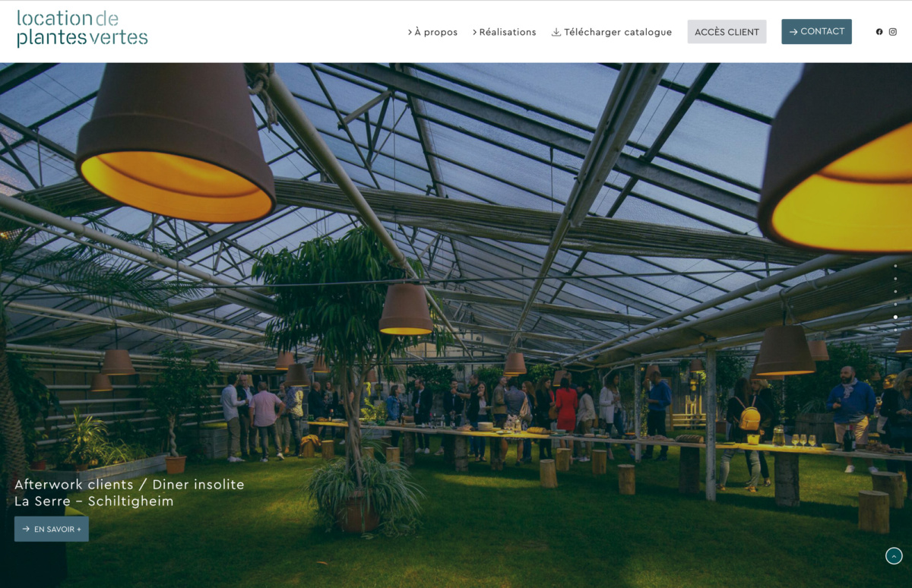
Task: Click the arrow icon in CONTACT button
Action: [x=793, y=32]
